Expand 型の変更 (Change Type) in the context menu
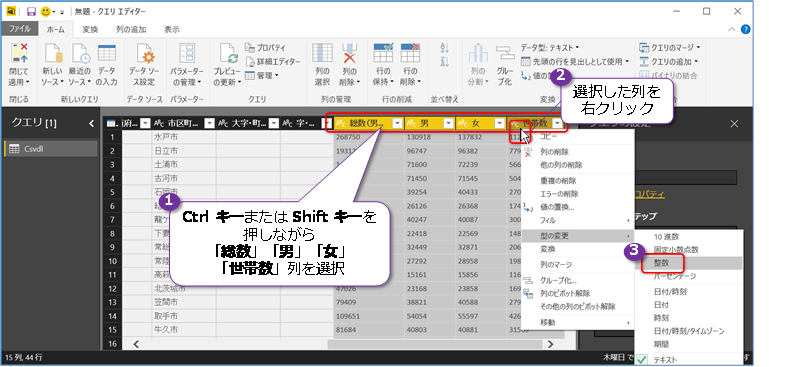Viewport: 800px width, 367px height. 578,236
